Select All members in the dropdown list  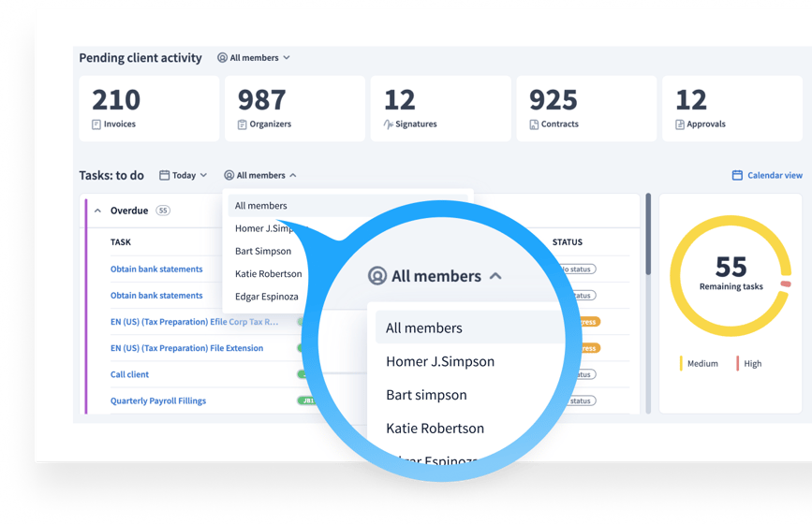tap(347, 205)
